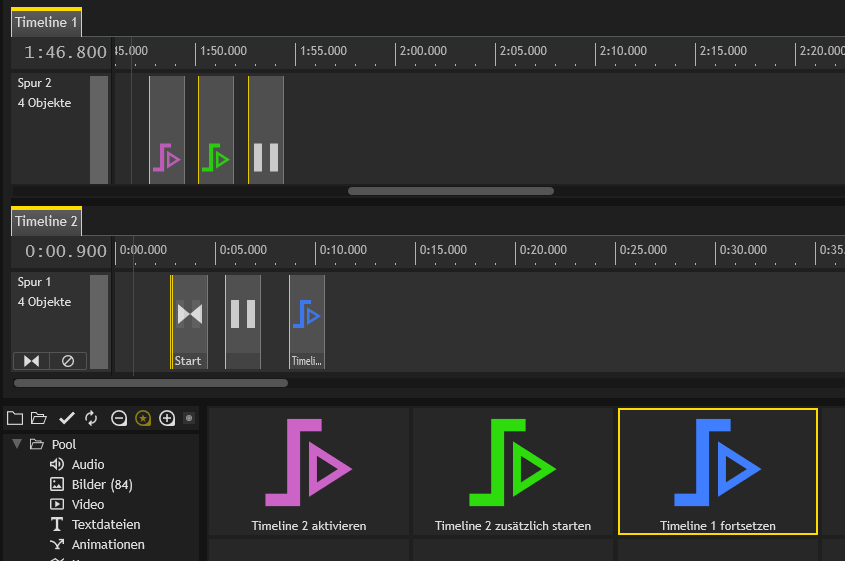This screenshot has height=561, width=845.
Task: Collapse the Pool tree node
Action: tap(17, 444)
